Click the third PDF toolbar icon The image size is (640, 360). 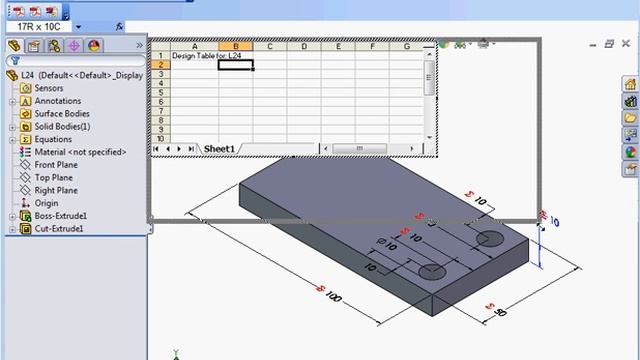51,12
